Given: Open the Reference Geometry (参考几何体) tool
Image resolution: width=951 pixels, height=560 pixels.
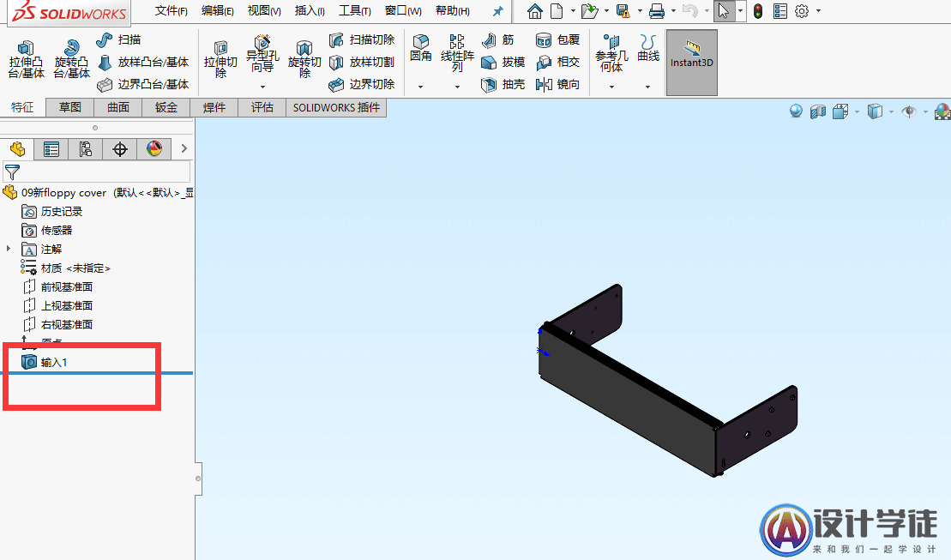Looking at the screenshot, I should click(x=611, y=53).
